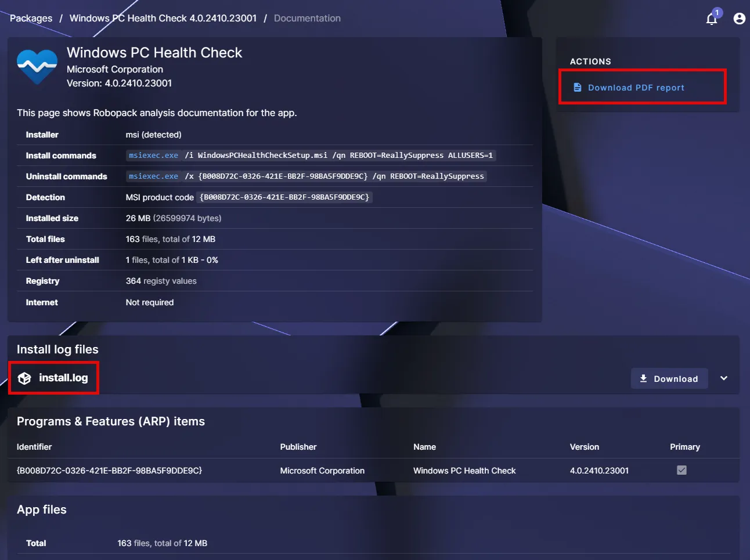Click the Primary column header

pos(685,447)
